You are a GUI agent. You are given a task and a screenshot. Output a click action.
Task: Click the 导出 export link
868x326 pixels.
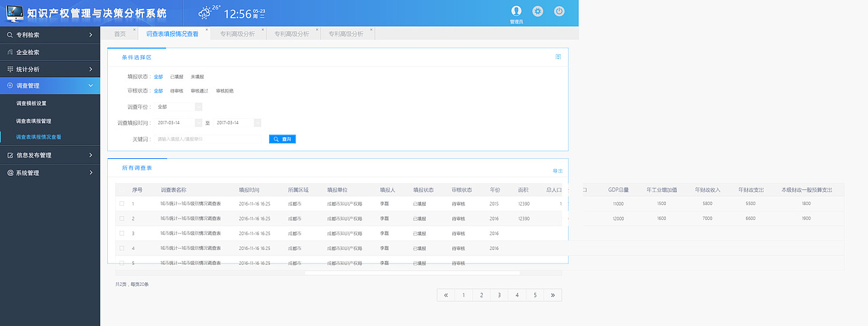[x=557, y=171]
